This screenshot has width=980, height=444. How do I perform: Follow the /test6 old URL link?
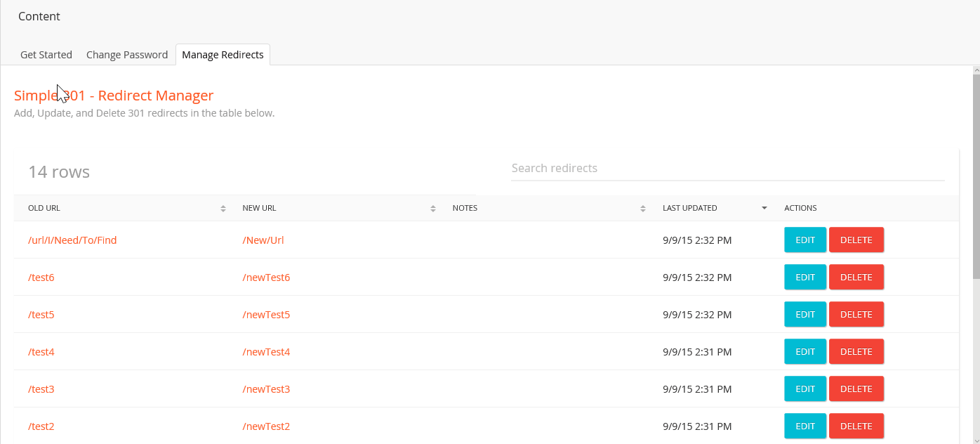click(41, 277)
